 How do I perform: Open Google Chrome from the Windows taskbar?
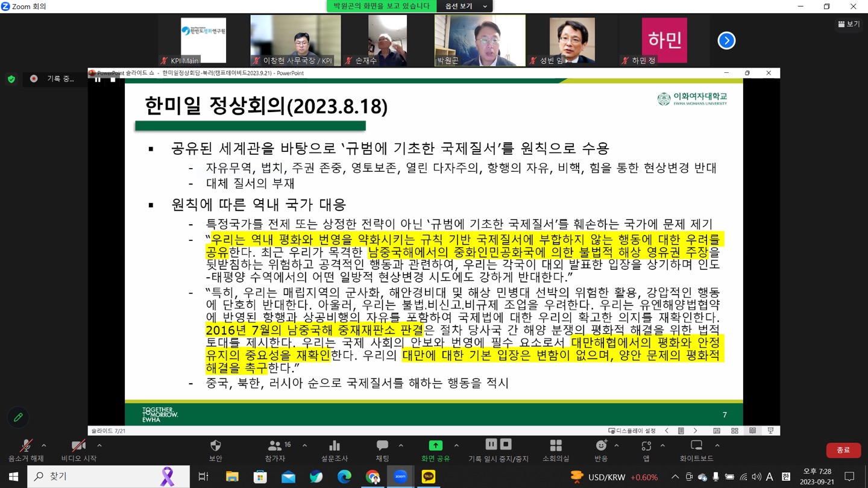click(373, 477)
